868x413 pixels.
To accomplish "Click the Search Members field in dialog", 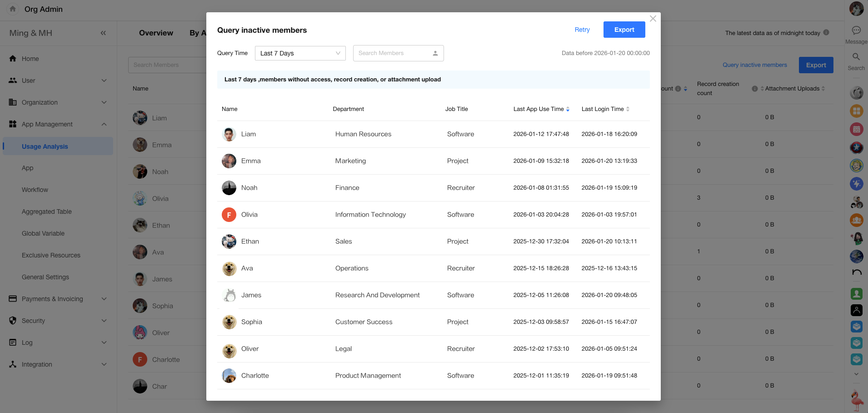I will 391,53.
